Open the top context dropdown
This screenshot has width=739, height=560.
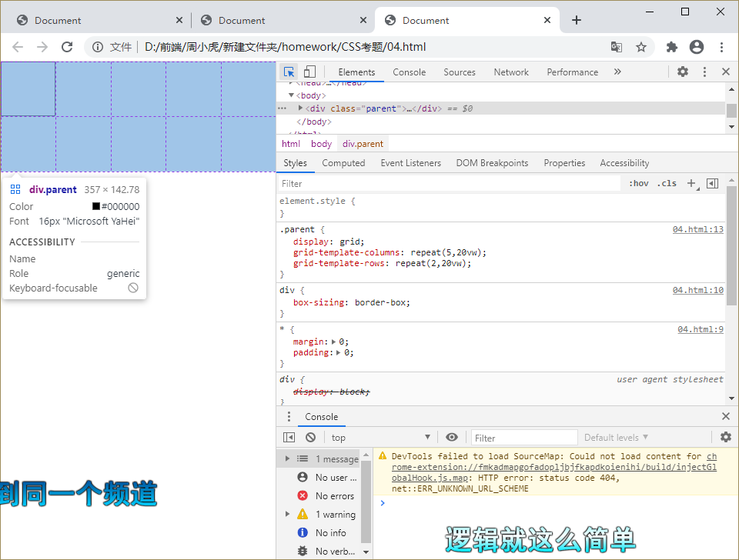pyautogui.click(x=381, y=438)
